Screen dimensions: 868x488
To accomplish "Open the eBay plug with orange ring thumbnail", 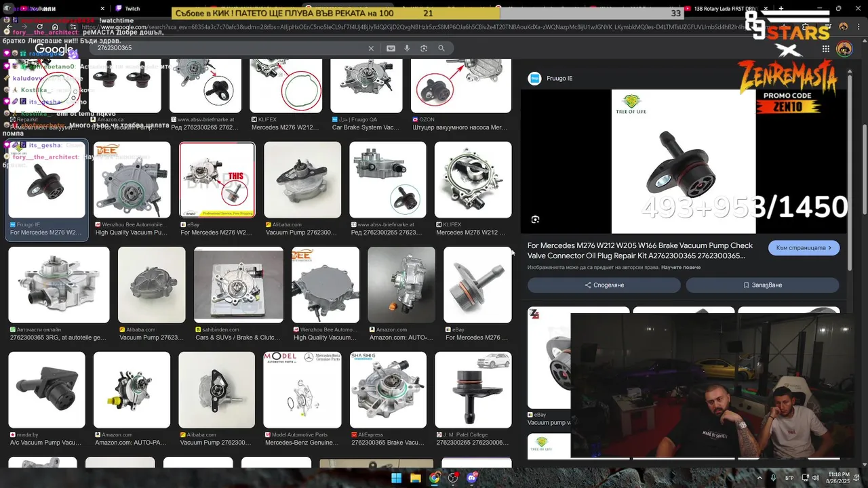I will point(477,285).
